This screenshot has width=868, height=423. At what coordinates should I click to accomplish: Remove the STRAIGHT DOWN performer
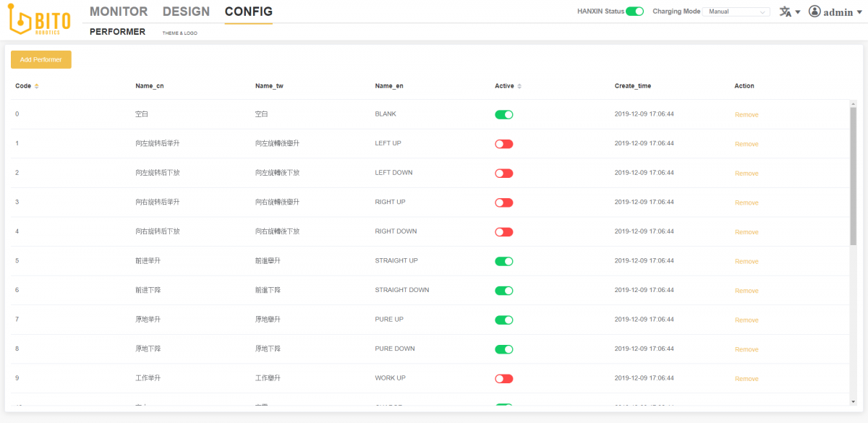746,291
